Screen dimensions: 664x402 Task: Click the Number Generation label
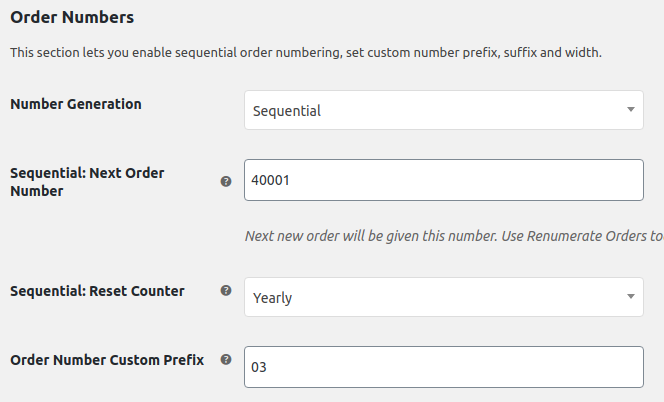(76, 104)
